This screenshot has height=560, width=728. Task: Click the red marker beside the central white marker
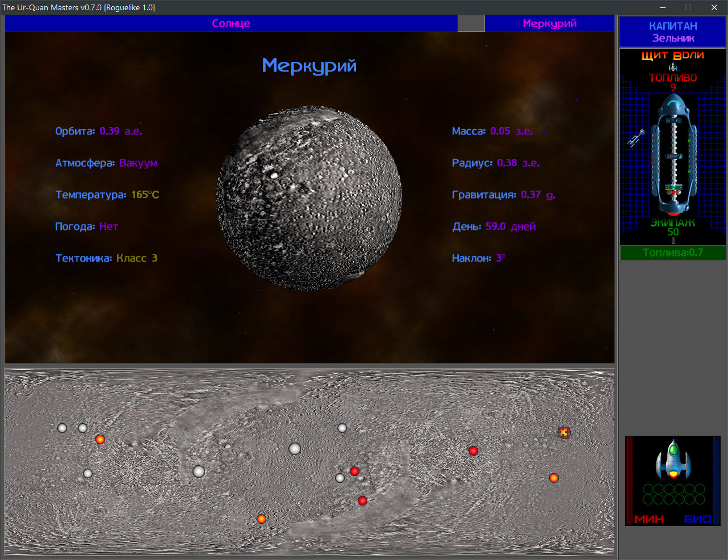pos(354,471)
